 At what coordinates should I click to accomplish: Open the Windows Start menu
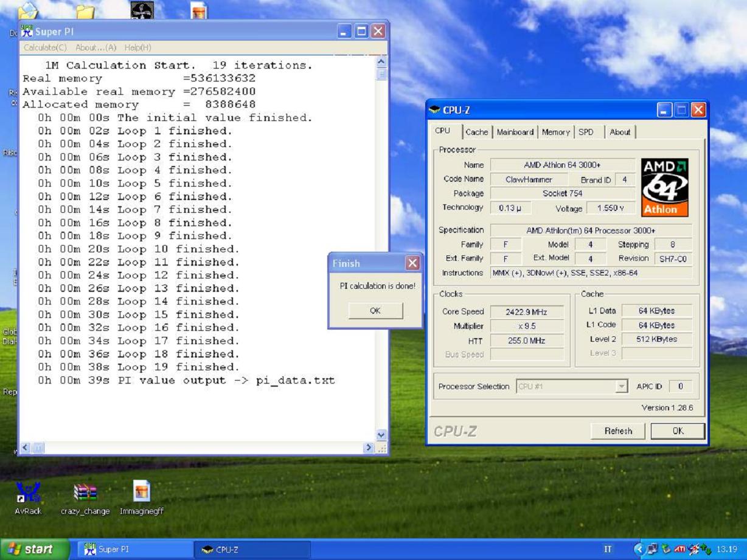(x=35, y=549)
